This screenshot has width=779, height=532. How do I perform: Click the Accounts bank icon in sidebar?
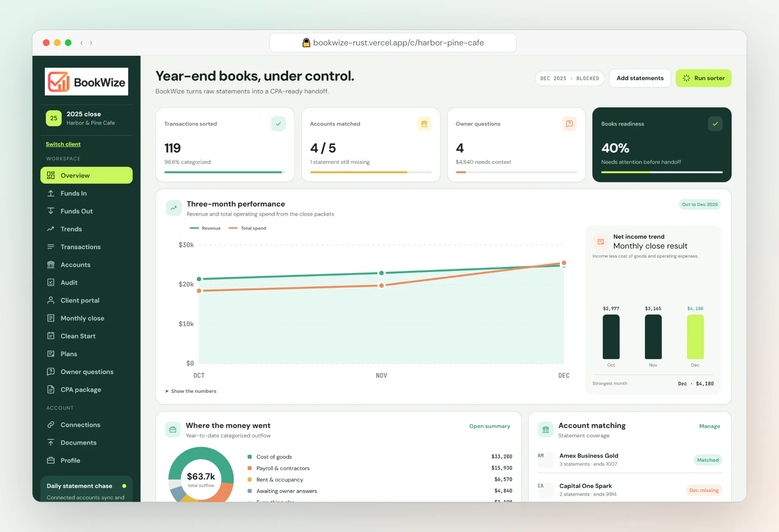(x=51, y=265)
